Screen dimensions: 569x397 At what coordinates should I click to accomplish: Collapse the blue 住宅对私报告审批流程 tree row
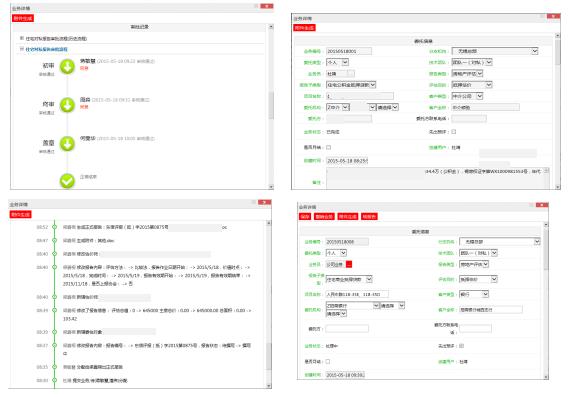point(22,49)
